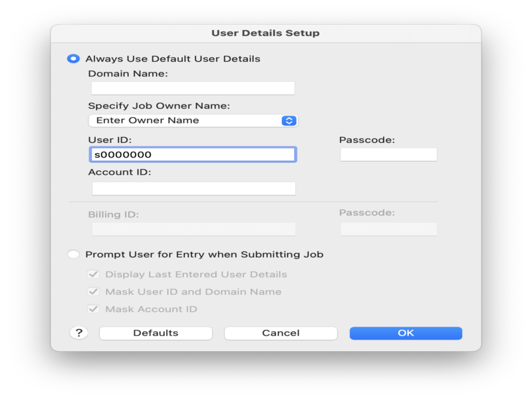Click the User ID field containing s0000000
This screenshot has height=399, width=532.
click(x=193, y=154)
